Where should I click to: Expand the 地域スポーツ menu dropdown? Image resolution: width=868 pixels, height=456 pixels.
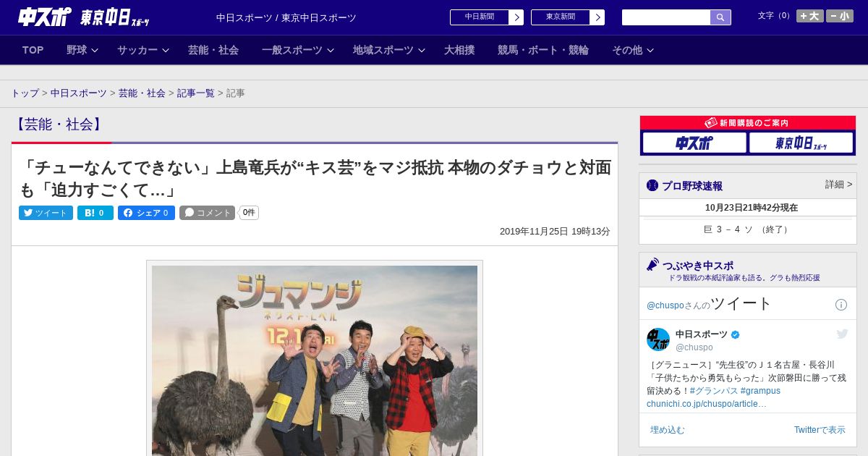(388, 50)
